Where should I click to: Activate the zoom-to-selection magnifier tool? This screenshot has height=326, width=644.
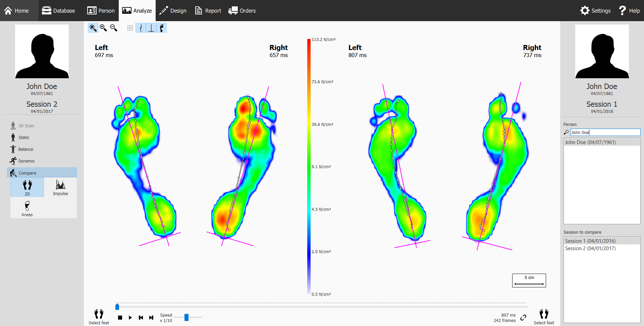(93, 28)
